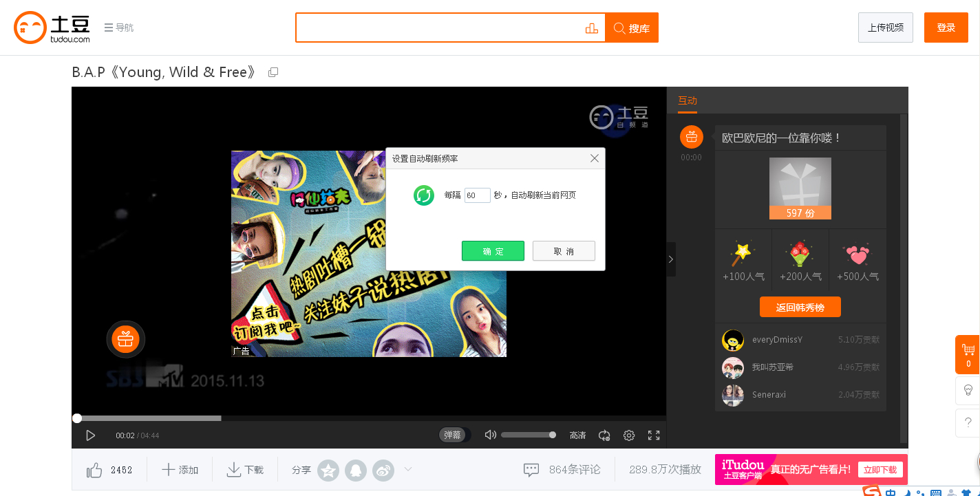Image resolution: width=980 pixels, height=496 pixels.
Task: Click the 2452 like count
Action: point(122,470)
